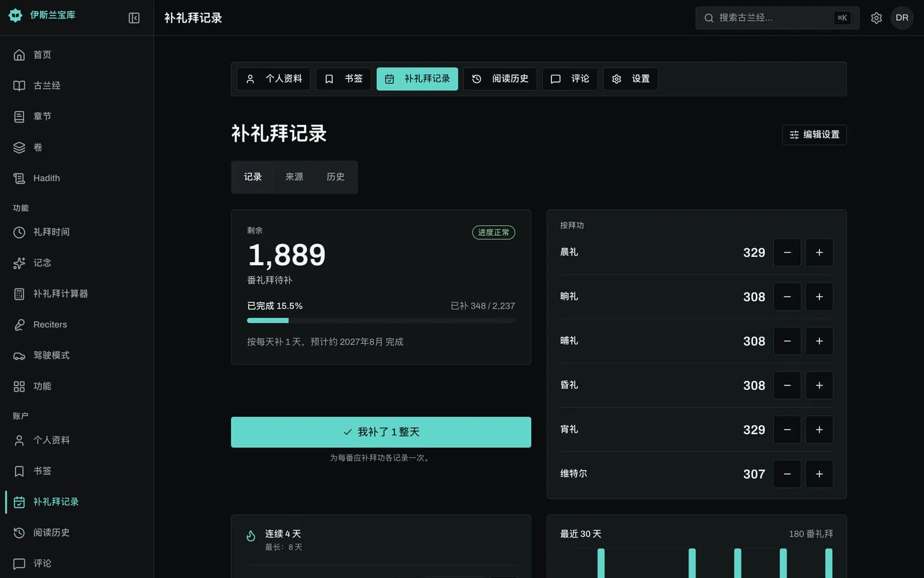Increase 晡礼 count with plus
Image resolution: width=924 pixels, height=578 pixels.
point(819,341)
